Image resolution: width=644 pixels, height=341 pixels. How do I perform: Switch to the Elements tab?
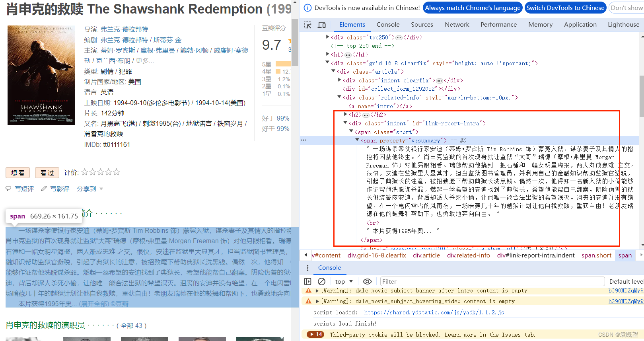click(352, 25)
